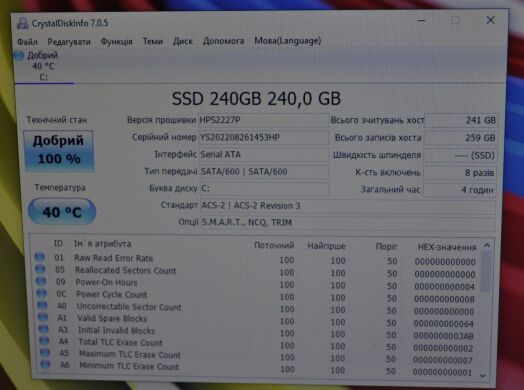This screenshot has width=524, height=390.
Task: Click the SATA/600 | SATA/600 transfer mode field
Action: click(264, 172)
